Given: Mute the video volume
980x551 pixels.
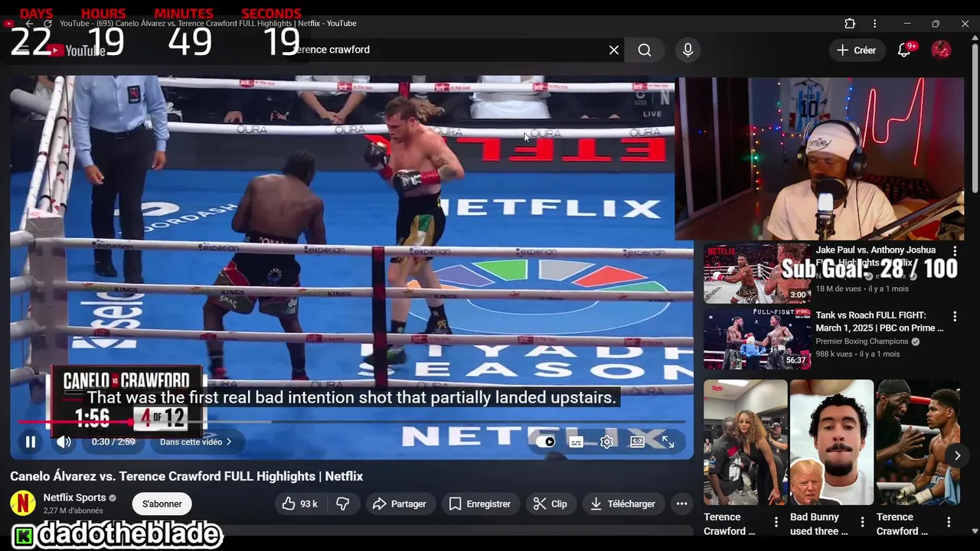Looking at the screenshot, I should (64, 442).
